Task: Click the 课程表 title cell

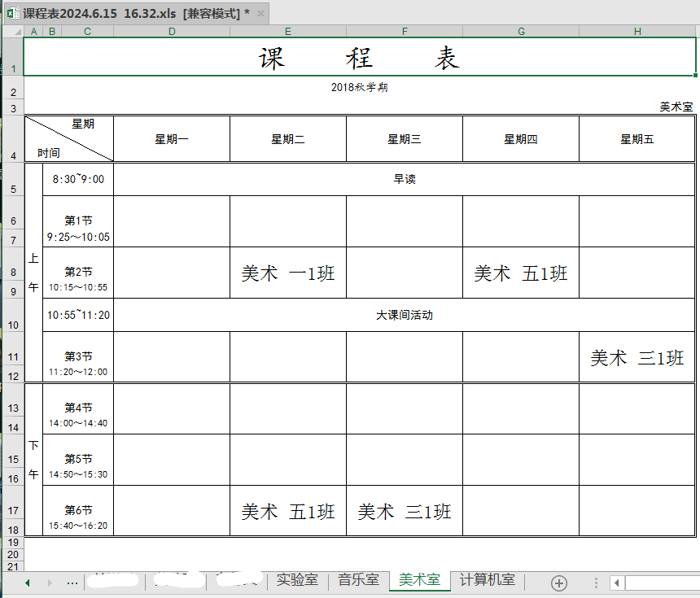Action: pos(359,58)
